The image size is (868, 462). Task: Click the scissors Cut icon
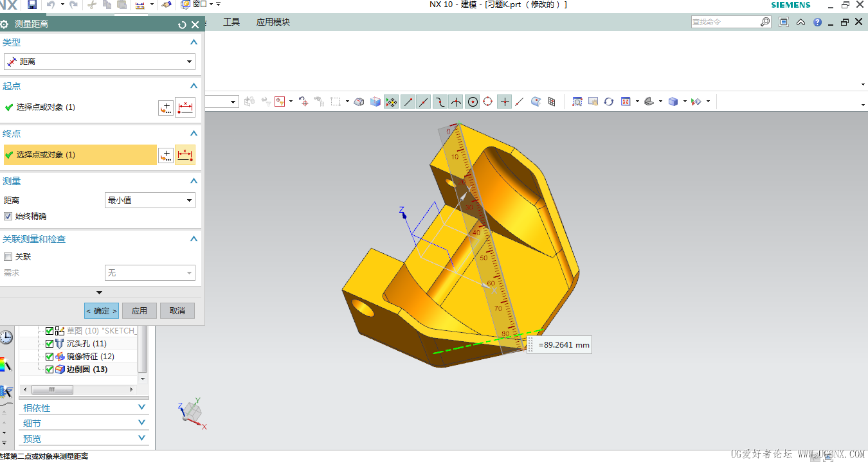(x=92, y=4)
